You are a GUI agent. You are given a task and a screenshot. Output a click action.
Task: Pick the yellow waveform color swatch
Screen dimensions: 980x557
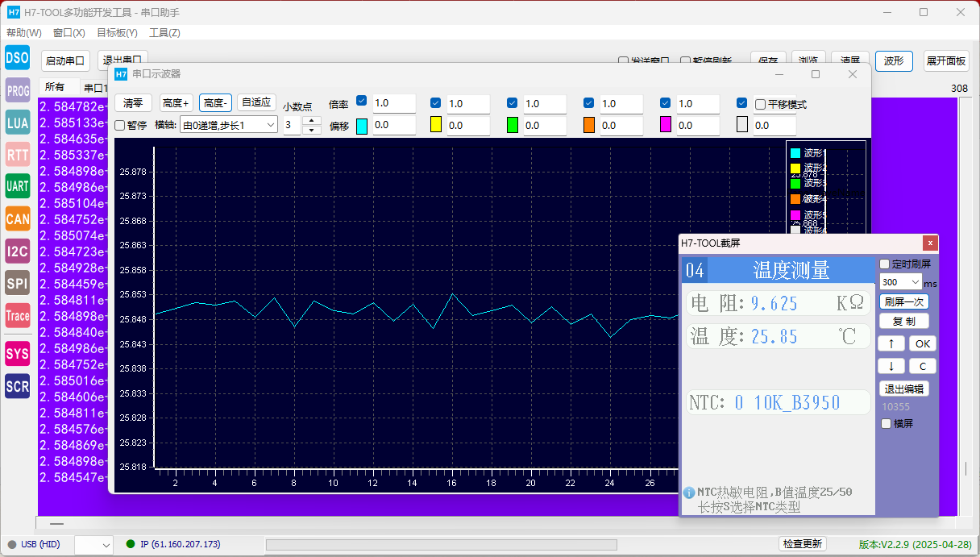click(x=436, y=125)
